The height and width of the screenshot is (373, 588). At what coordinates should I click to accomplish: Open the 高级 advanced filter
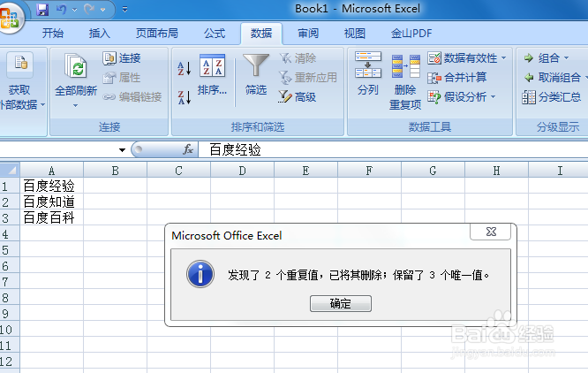(x=298, y=97)
